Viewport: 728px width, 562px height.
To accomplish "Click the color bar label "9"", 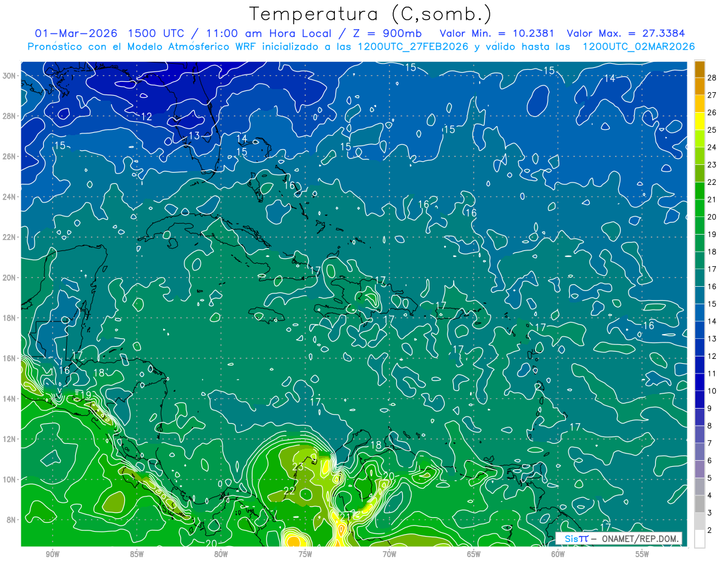I will click(710, 409).
